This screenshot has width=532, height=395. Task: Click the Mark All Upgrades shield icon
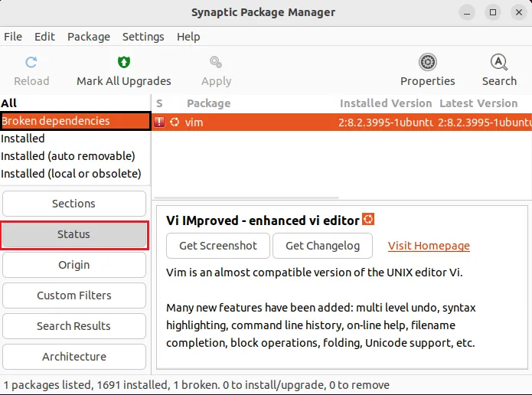click(124, 62)
